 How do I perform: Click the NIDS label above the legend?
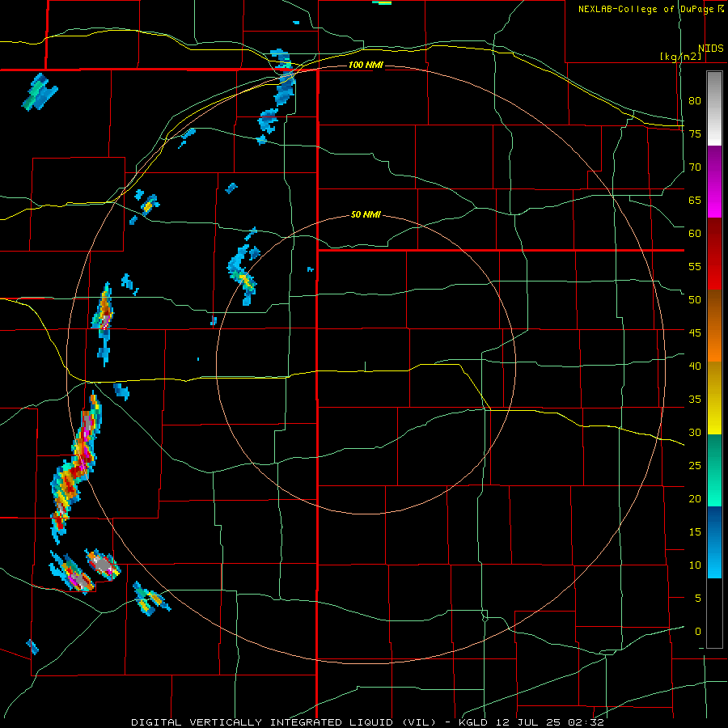click(x=710, y=49)
